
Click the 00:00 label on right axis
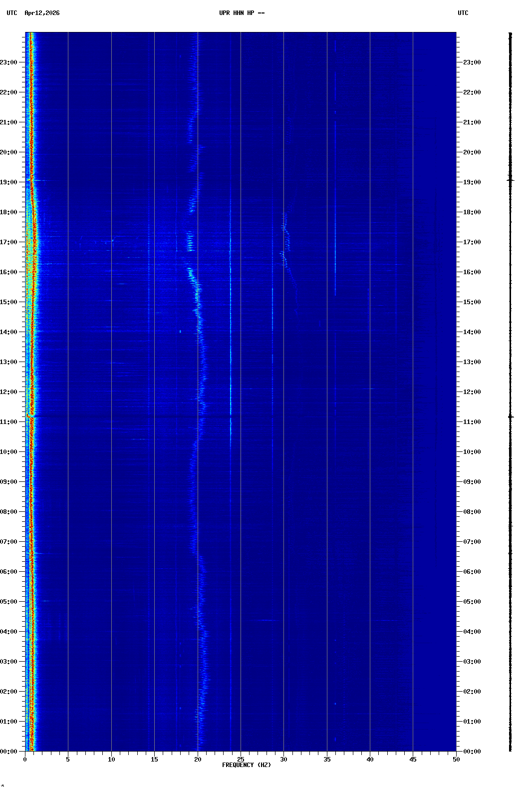click(472, 752)
